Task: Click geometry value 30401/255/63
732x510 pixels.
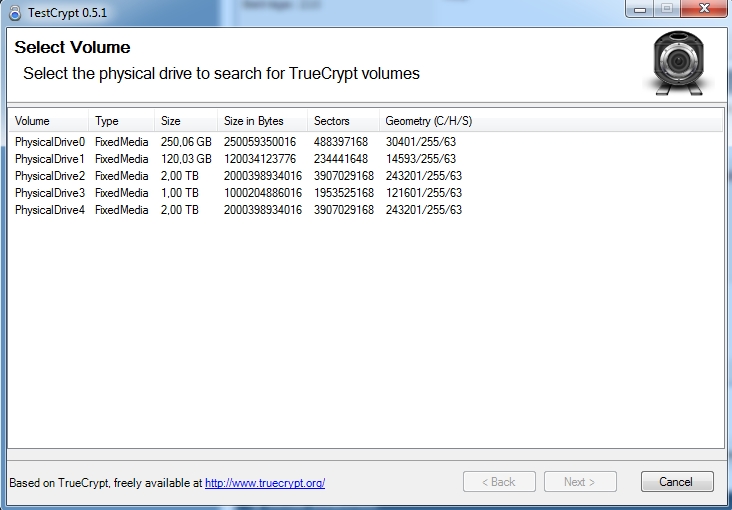Action: [421, 142]
